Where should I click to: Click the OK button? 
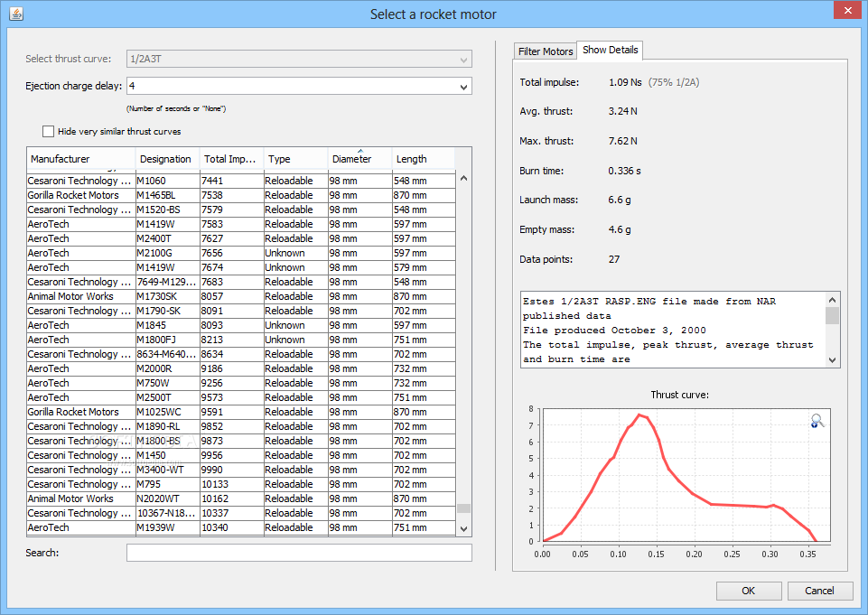tap(749, 591)
